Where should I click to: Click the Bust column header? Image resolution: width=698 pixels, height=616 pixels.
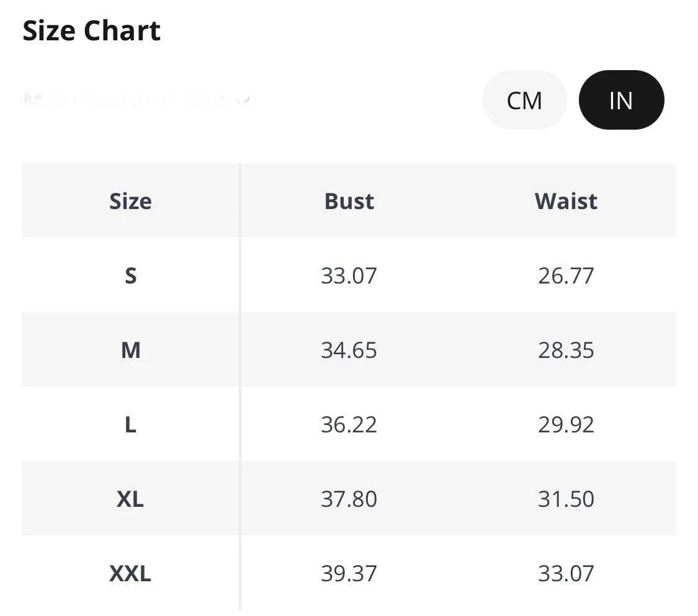click(x=349, y=201)
